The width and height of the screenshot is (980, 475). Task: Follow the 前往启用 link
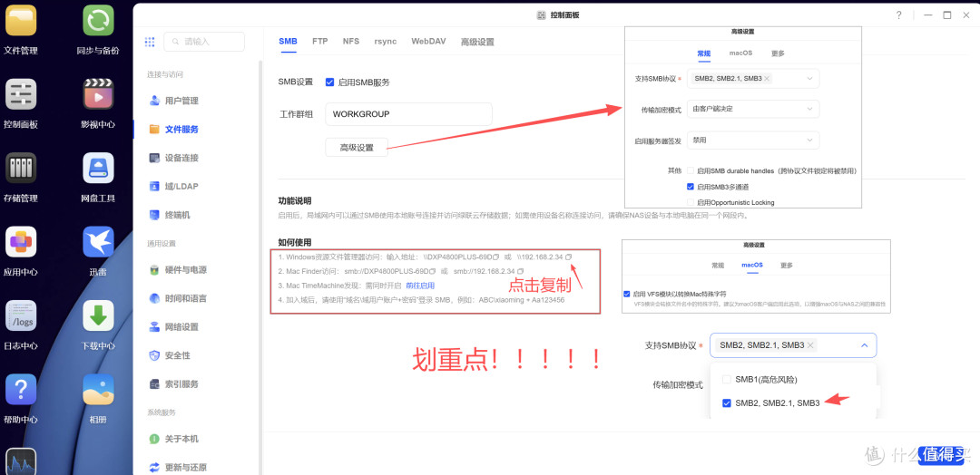pyautogui.click(x=420, y=286)
